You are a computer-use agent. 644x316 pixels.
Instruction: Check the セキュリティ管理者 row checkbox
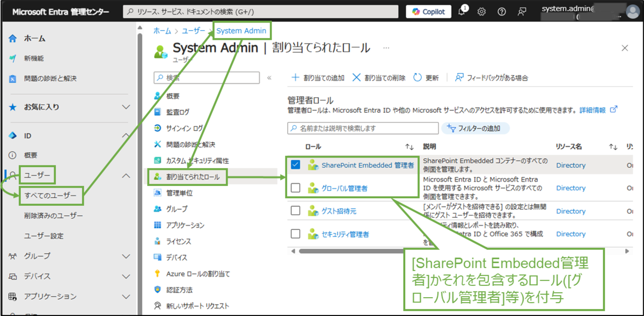pyautogui.click(x=295, y=234)
